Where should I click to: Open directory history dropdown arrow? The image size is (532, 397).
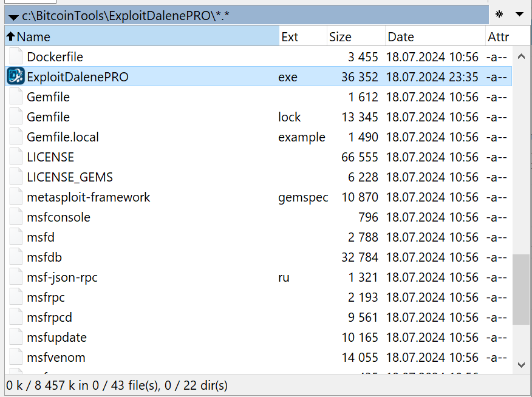pyautogui.click(x=519, y=14)
